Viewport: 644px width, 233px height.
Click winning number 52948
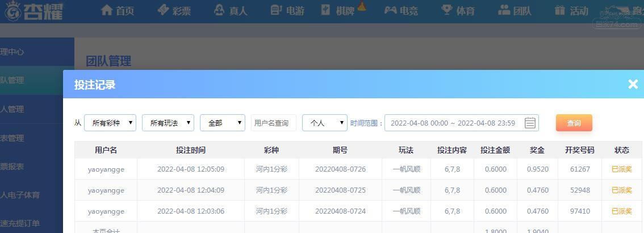[x=580, y=190]
